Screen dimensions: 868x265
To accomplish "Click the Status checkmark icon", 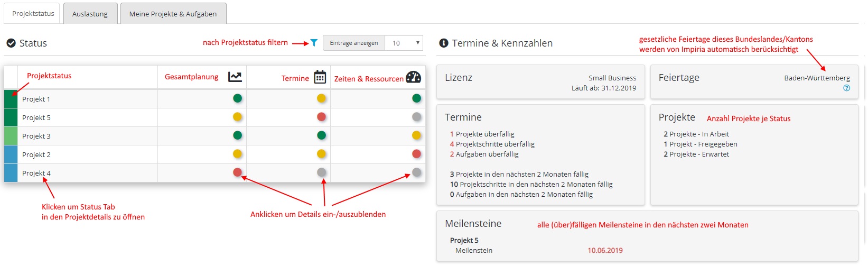I will point(11,43).
